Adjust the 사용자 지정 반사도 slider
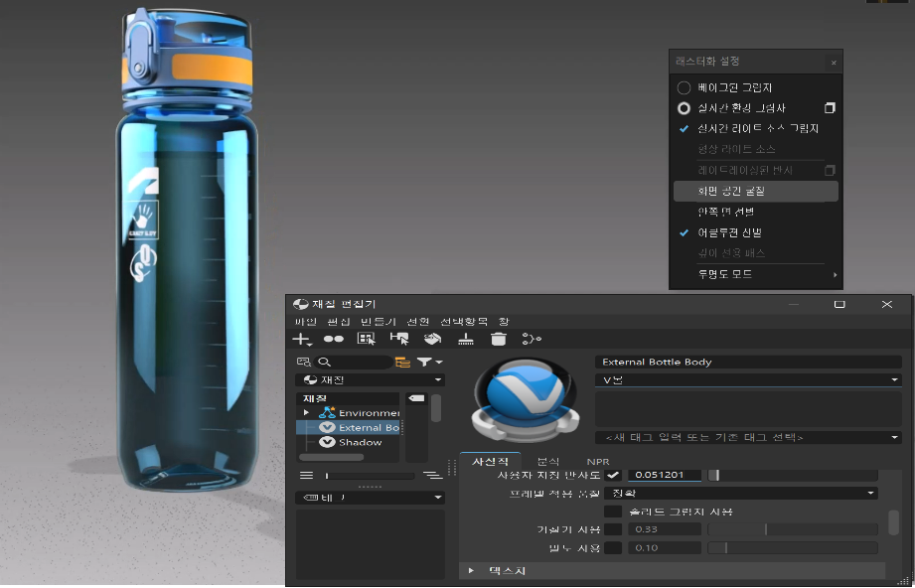The height and width of the screenshot is (588, 915). click(x=793, y=476)
